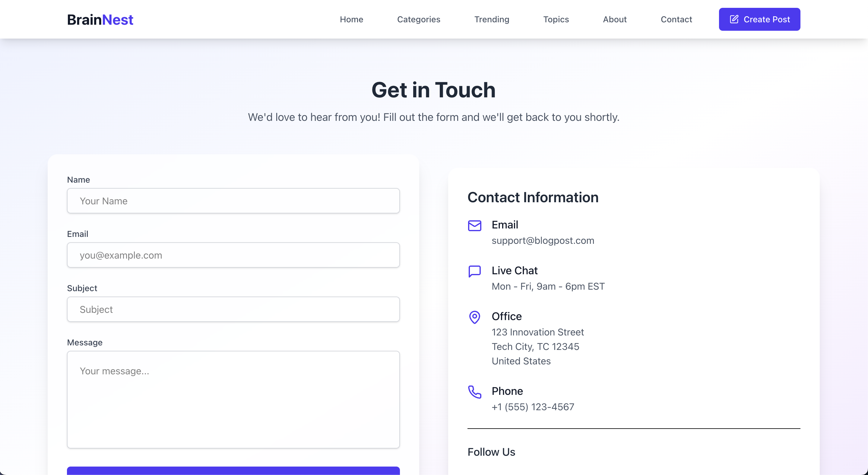Click inside the Your message textarea
868x475 pixels.
(x=233, y=400)
